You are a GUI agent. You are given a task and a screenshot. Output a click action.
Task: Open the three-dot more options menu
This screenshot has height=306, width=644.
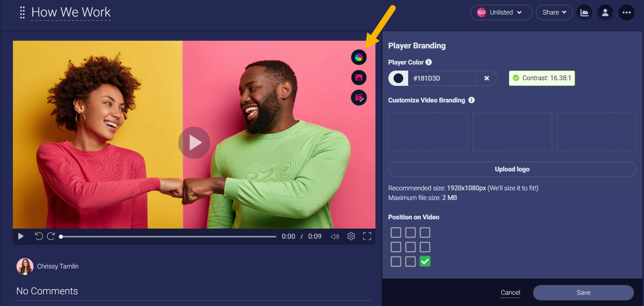(x=627, y=12)
